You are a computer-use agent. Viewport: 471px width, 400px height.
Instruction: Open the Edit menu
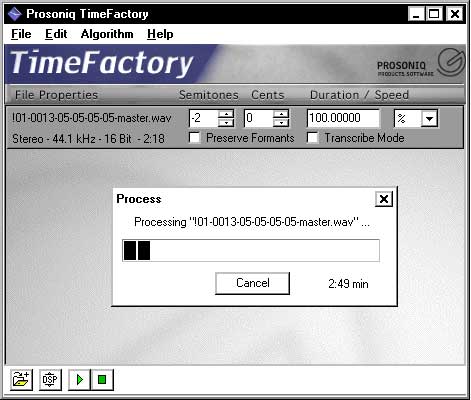pyautogui.click(x=56, y=34)
